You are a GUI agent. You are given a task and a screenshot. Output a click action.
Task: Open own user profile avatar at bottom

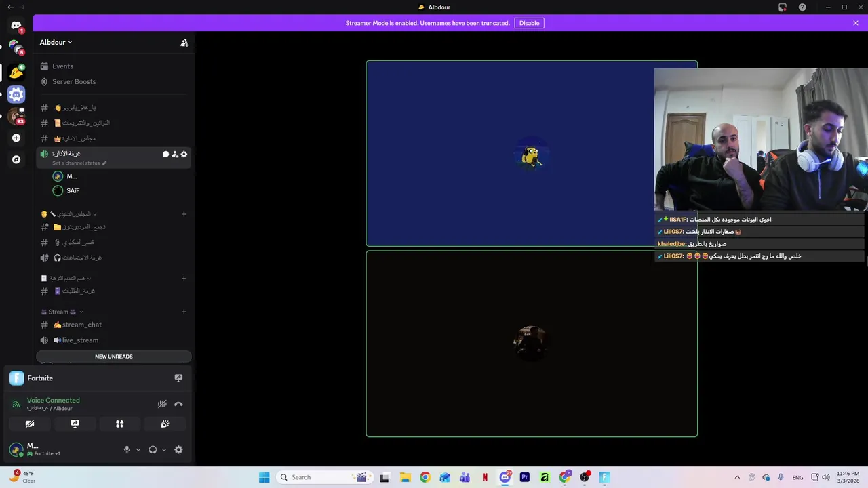pos(16,449)
